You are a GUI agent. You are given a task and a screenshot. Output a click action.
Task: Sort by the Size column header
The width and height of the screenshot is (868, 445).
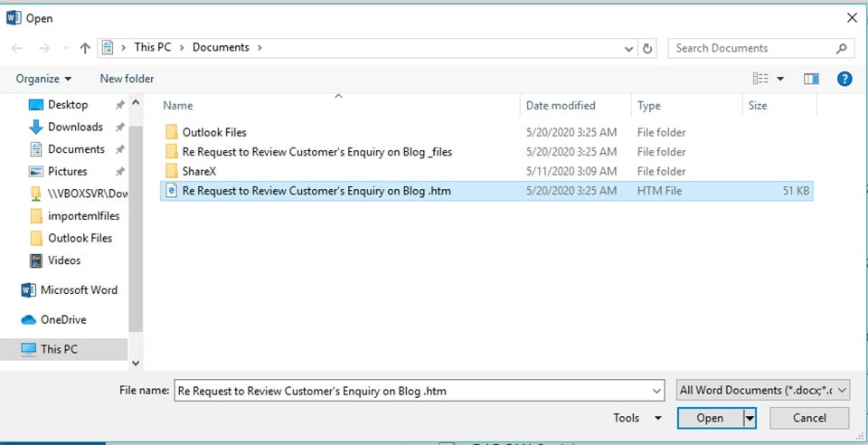[758, 105]
